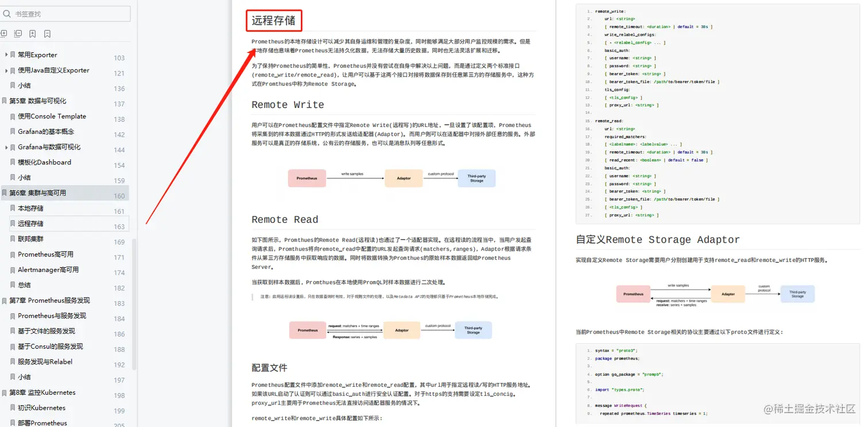Click the magnifier icon in the search box

tap(7, 13)
